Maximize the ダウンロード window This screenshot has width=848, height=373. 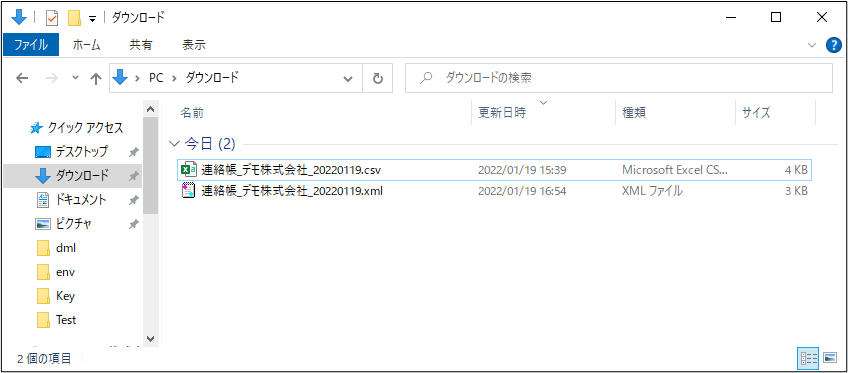pos(776,18)
